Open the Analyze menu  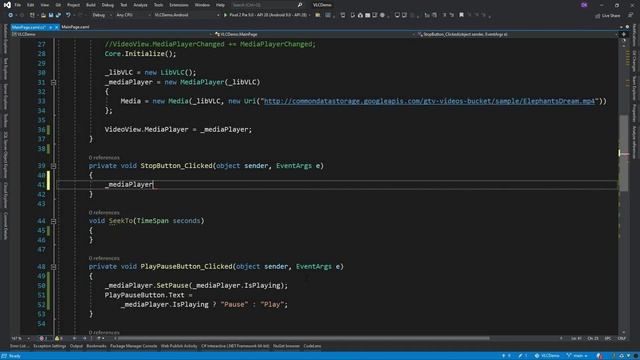click(x=140, y=5)
